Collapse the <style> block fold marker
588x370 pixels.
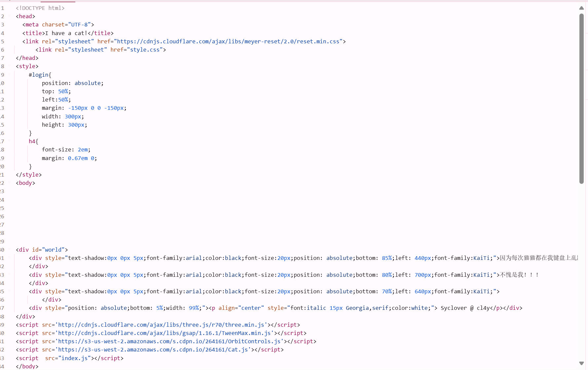click(9, 66)
